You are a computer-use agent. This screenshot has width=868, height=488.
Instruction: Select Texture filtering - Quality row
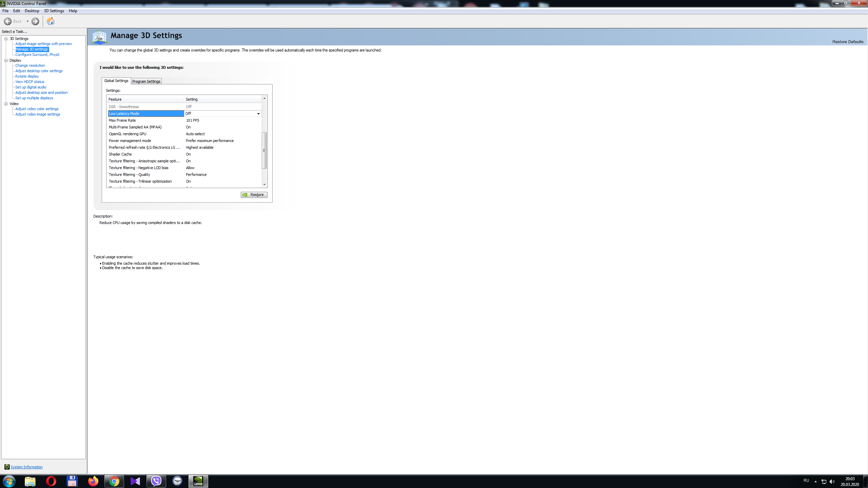click(x=185, y=175)
